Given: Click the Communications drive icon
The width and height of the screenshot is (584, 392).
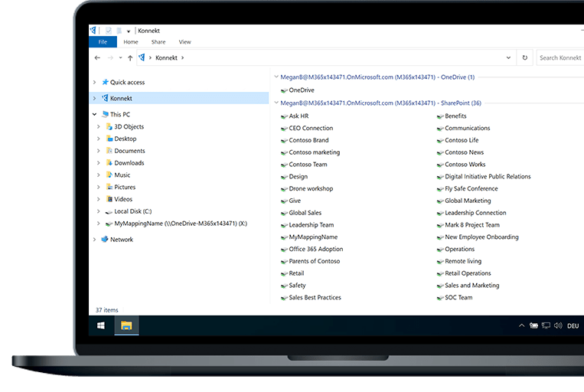Looking at the screenshot, I should click(440, 129).
